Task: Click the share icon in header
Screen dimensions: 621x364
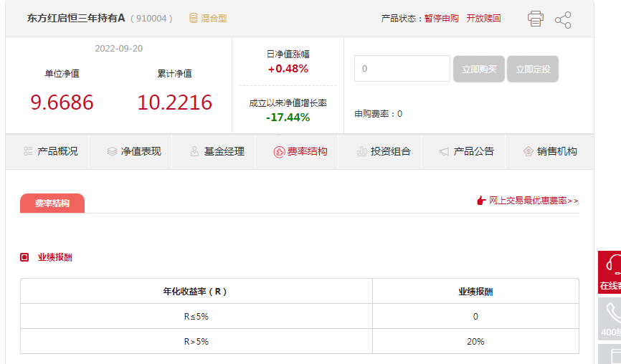Action: 563,19
